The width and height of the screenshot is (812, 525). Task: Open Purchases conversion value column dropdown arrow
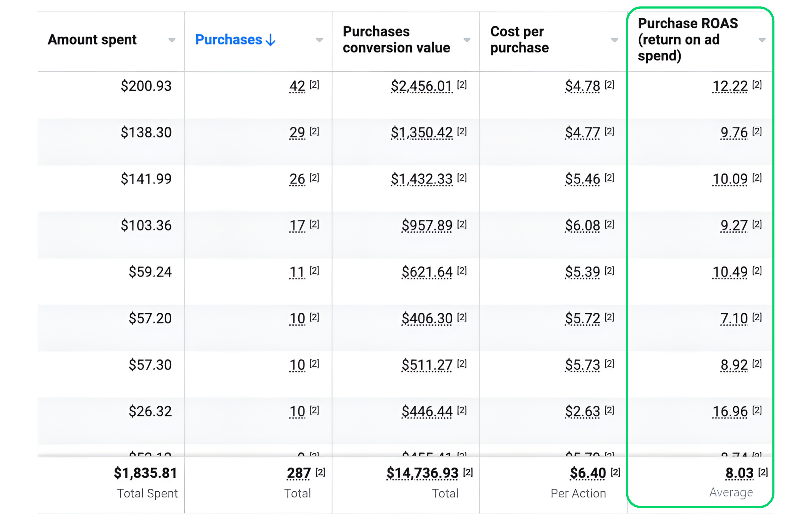click(467, 40)
